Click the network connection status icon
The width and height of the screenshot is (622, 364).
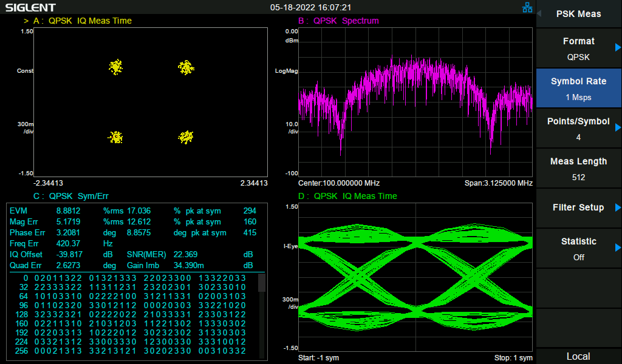[527, 7]
